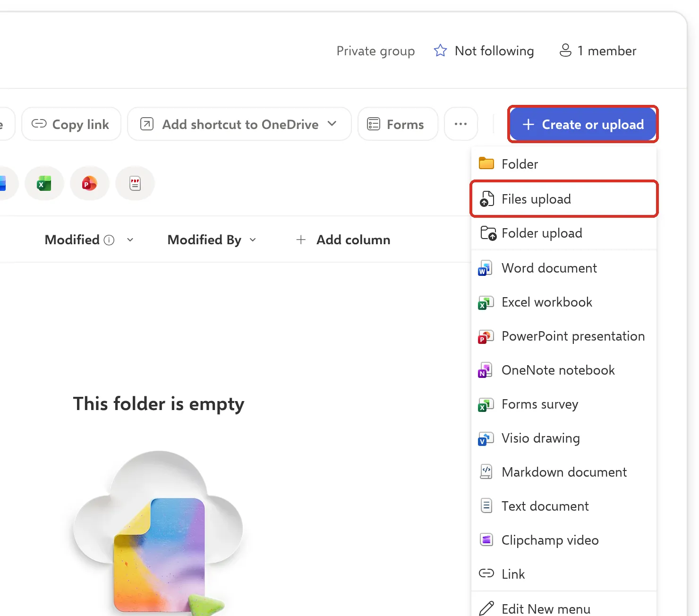The width and height of the screenshot is (699, 616).
Task: Click the Create or upload button
Action: tap(583, 124)
